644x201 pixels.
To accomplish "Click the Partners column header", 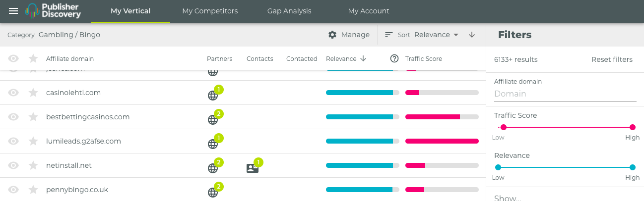I will (x=220, y=58).
